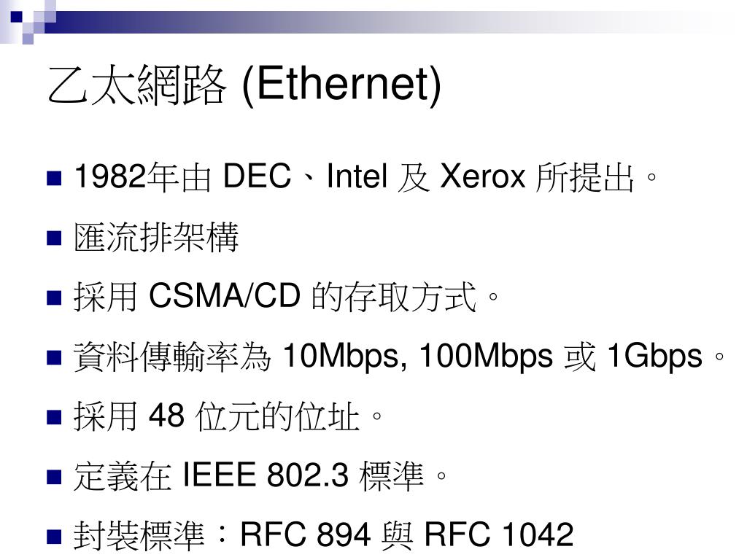Click the slide title 乙太網路 (Ethernet)
The width and height of the screenshot is (747, 560).
point(244,85)
